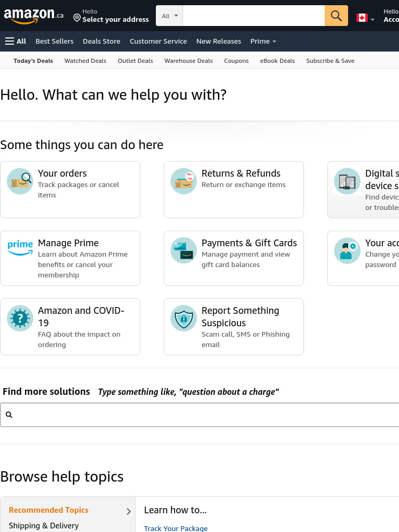Click "Scam call, SMS or Phishing email" text
The width and height of the screenshot is (399, 532).
click(246, 339)
